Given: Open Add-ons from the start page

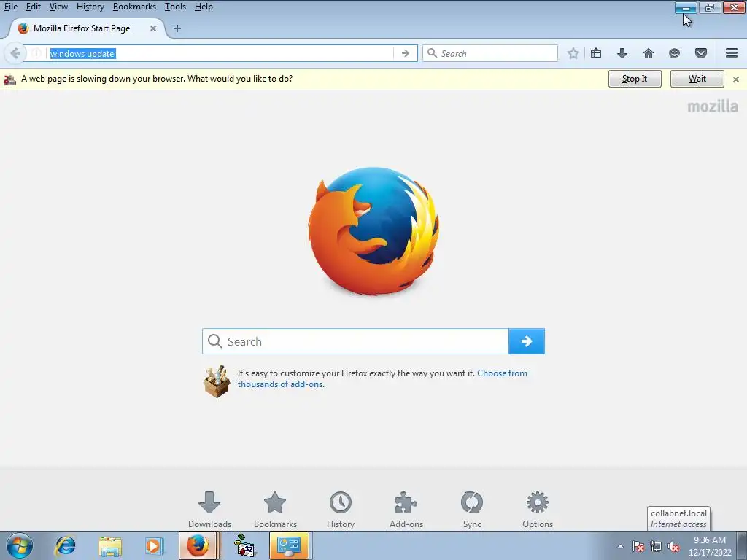Looking at the screenshot, I should pyautogui.click(x=406, y=510).
